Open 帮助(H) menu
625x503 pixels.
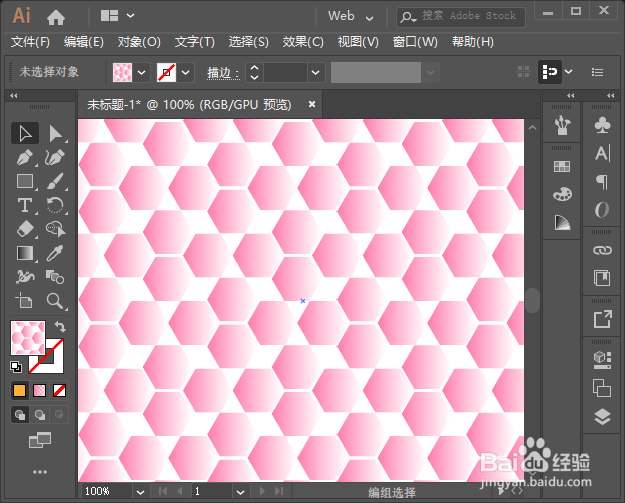(x=473, y=42)
